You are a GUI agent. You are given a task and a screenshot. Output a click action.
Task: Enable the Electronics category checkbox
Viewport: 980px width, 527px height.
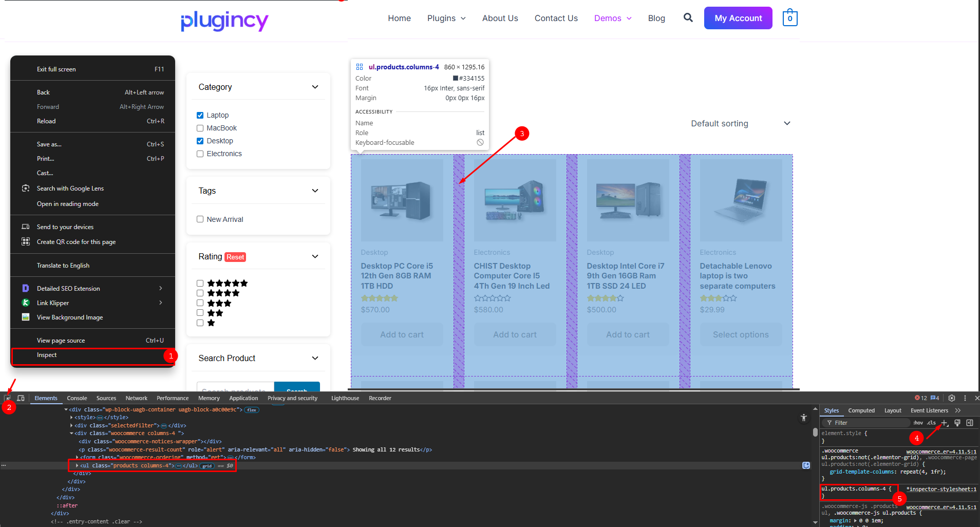[200, 154]
